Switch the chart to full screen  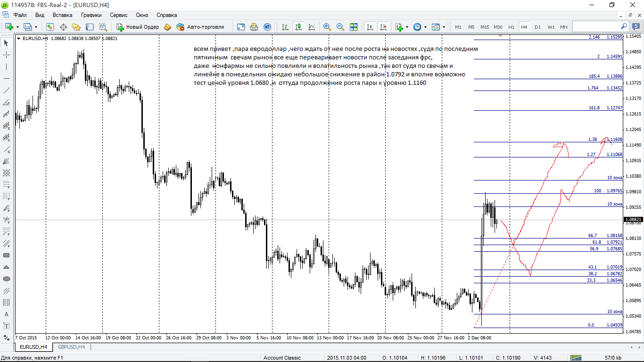point(241,27)
